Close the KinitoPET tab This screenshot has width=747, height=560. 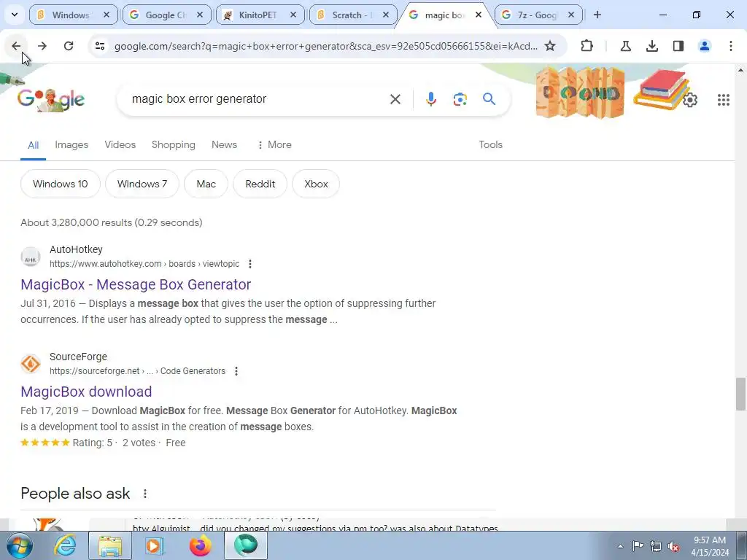[293, 15]
